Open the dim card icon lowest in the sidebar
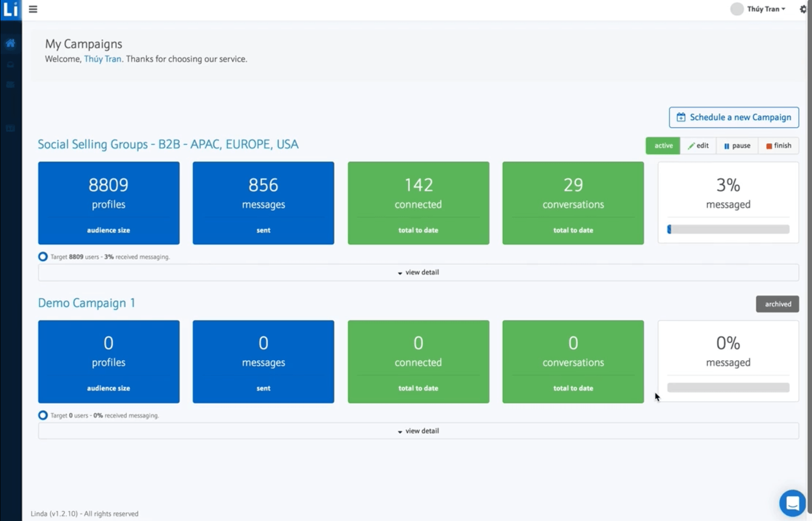812x521 pixels. [10, 129]
